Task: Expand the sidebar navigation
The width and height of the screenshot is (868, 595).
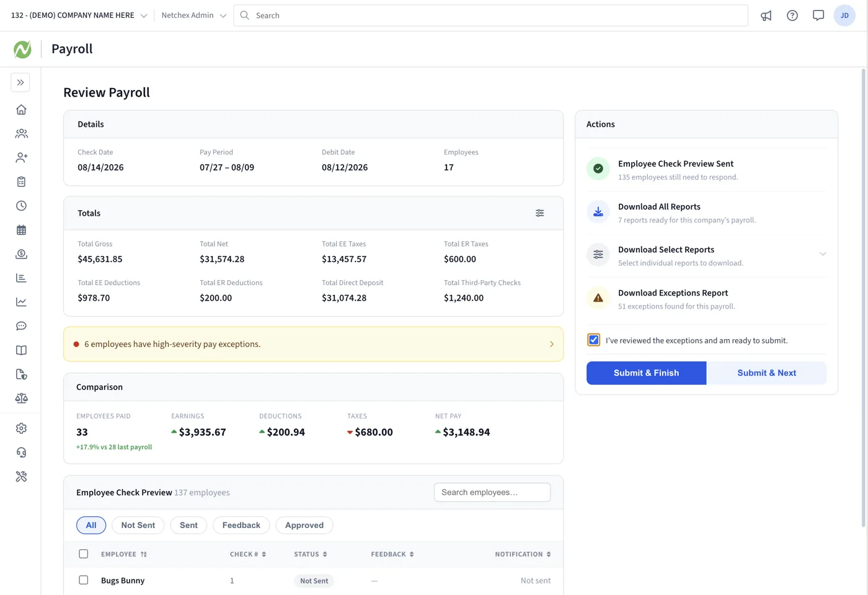Action: 20,82
